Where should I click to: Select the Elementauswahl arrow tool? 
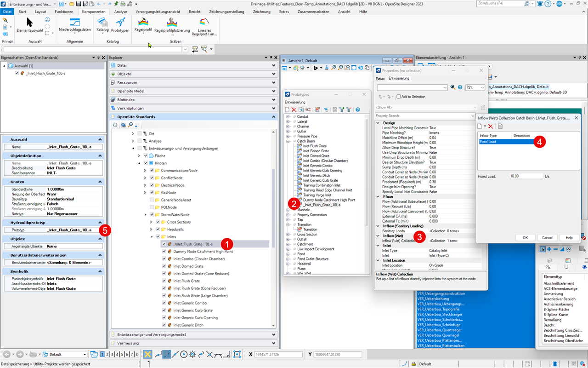click(29, 24)
